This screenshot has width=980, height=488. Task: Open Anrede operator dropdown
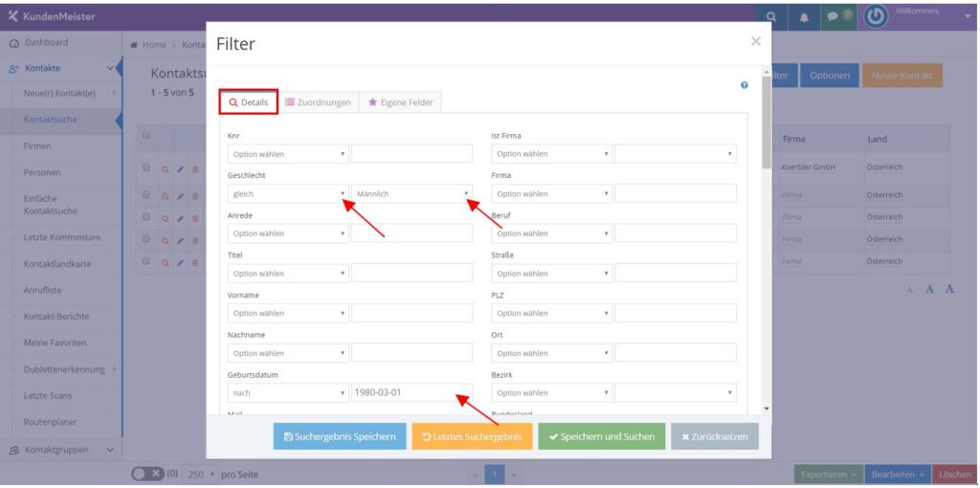point(288,233)
